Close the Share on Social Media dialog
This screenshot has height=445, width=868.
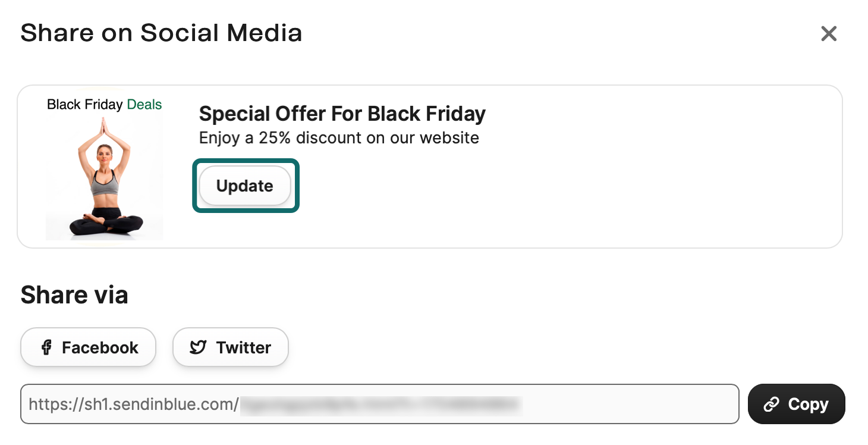pos(828,34)
